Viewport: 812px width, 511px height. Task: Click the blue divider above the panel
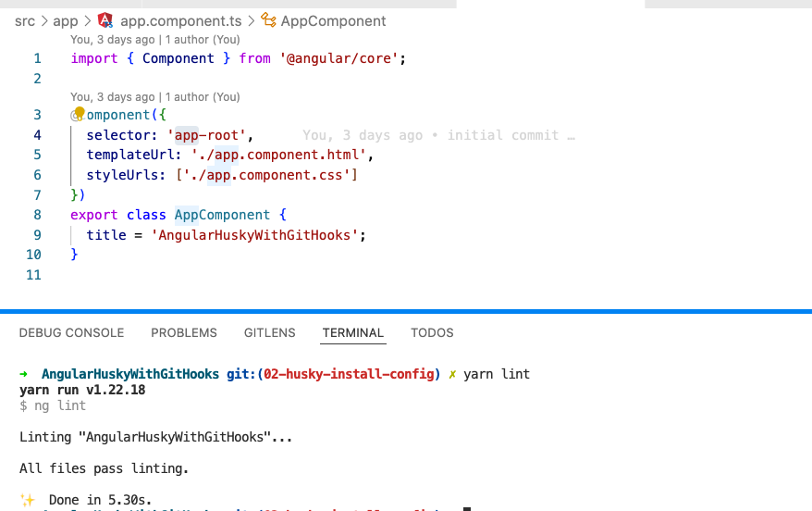tap(406, 310)
